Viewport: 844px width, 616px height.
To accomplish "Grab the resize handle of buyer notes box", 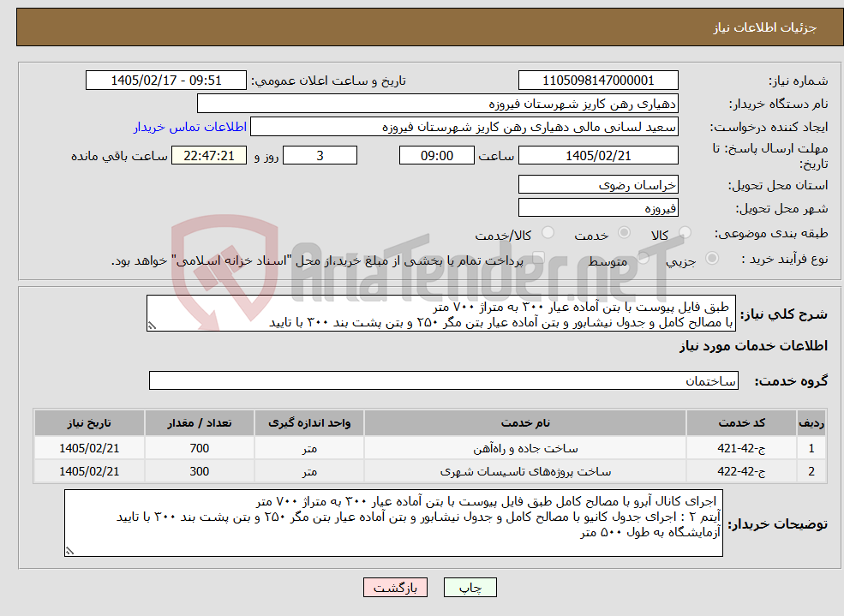I will click(x=69, y=551).
